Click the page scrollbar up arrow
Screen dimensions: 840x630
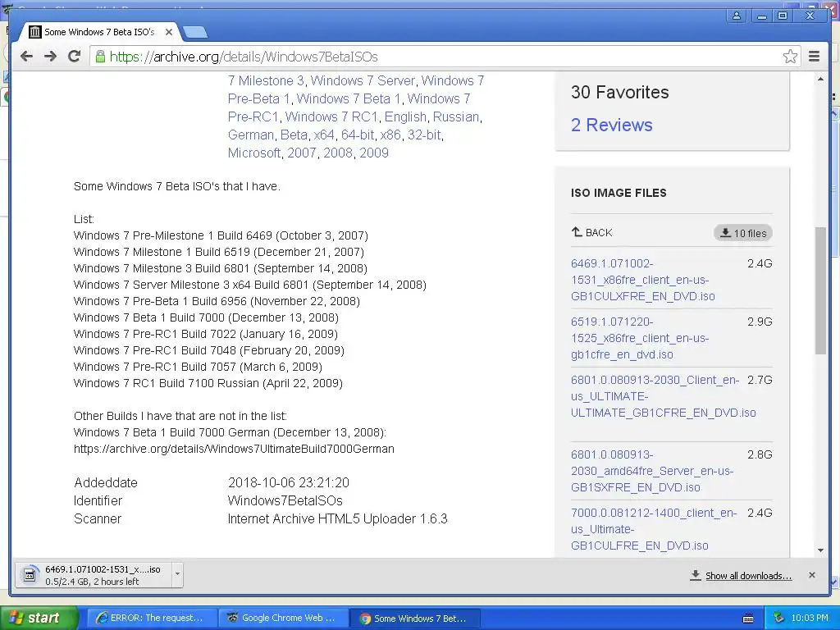click(820, 80)
